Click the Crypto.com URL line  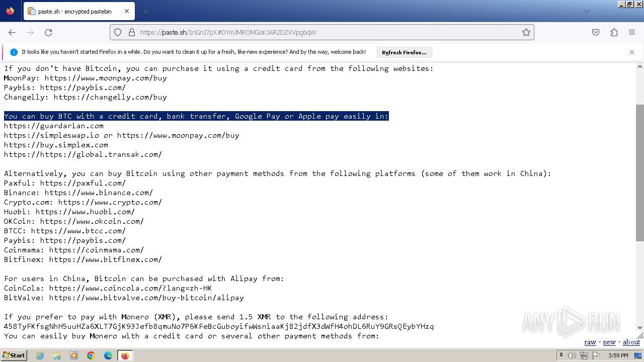[x=83, y=202]
